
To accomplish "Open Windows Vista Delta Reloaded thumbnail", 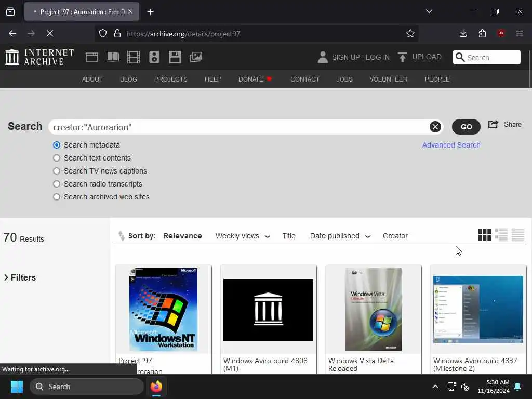I will tap(373, 310).
